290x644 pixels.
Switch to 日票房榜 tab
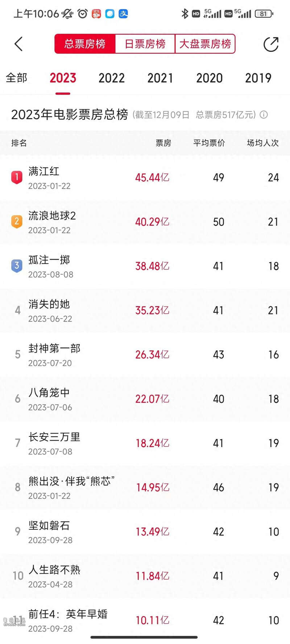click(145, 44)
